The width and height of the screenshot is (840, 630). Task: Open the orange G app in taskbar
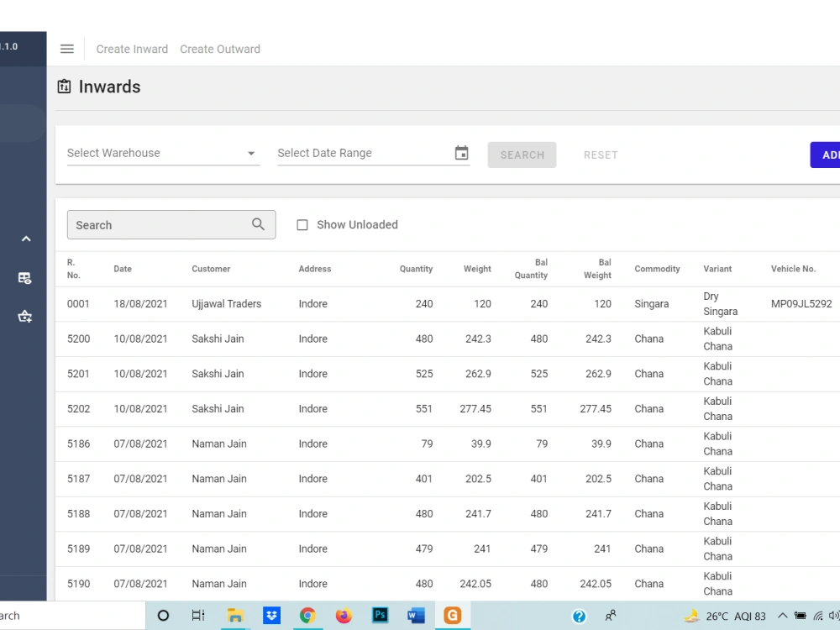tap(452, 615)
